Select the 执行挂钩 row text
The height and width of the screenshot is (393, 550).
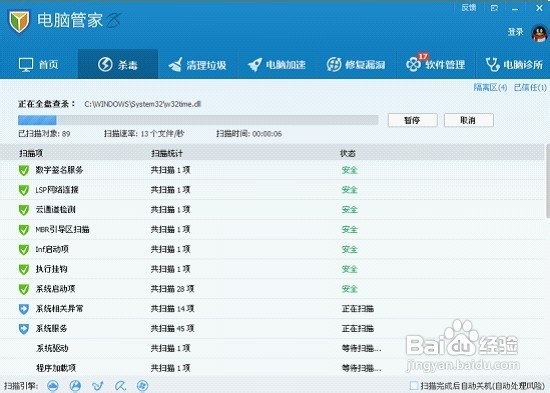(51, 269)
